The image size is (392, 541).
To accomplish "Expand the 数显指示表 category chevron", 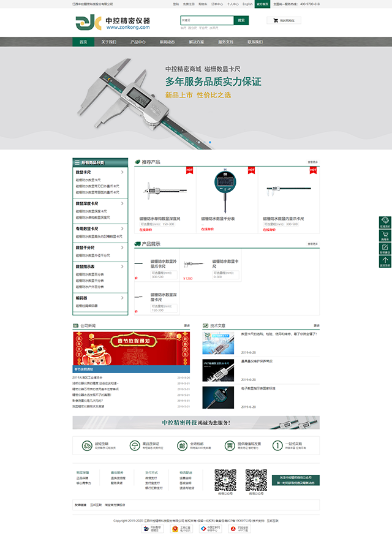I will coord(122,267).
